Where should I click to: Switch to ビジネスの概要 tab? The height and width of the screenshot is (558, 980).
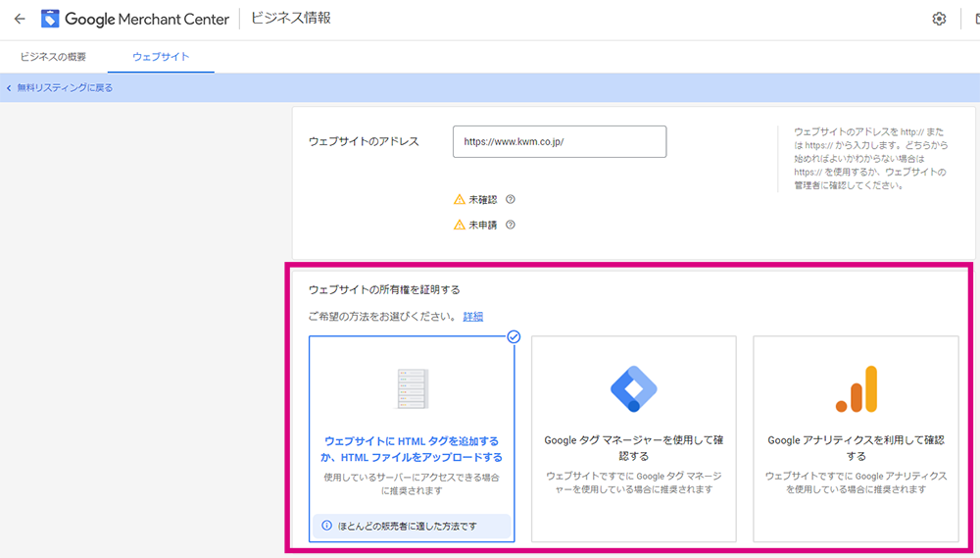click(53, 57)
